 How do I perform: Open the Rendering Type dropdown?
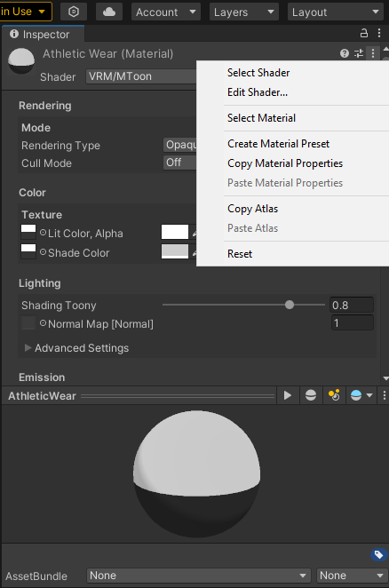click(x=179, y=145)
